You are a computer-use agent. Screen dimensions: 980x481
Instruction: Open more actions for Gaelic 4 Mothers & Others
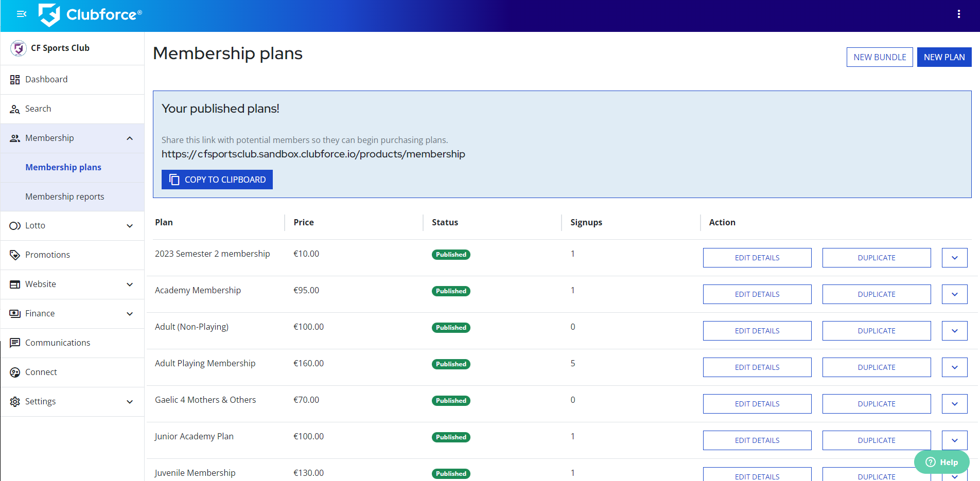pyautogui.click(x=955, y=404)
